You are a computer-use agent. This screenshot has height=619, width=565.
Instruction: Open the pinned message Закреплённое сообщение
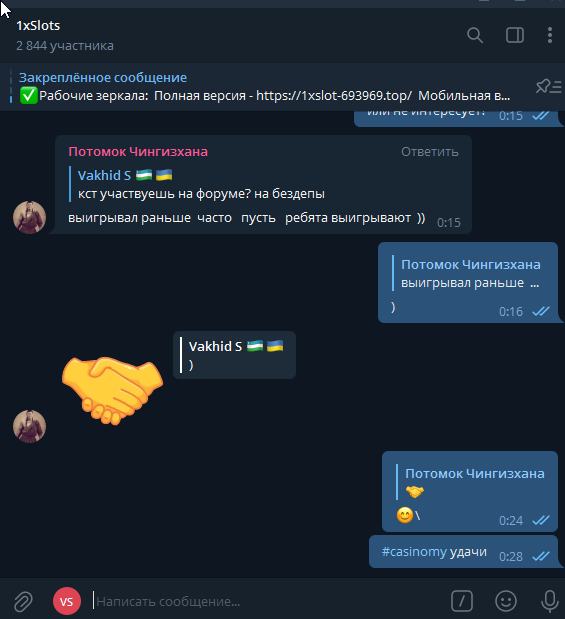pyautogui.click(x=265, y=87)
